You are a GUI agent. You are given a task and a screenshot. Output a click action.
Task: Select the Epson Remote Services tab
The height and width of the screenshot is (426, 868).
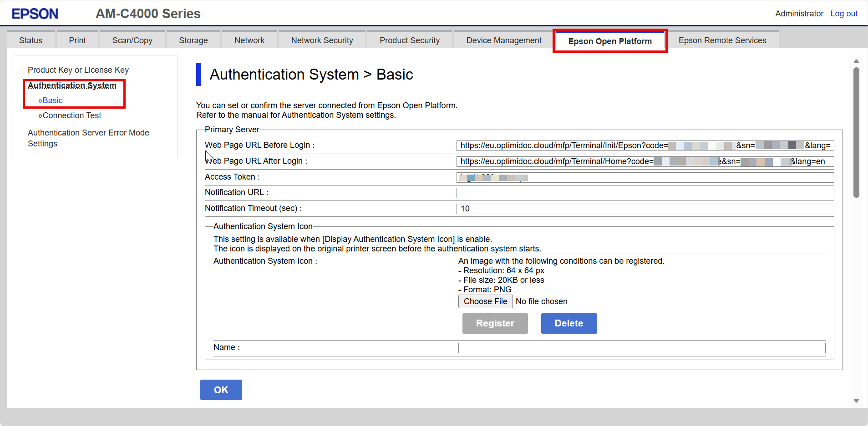[x=722, y=40]
